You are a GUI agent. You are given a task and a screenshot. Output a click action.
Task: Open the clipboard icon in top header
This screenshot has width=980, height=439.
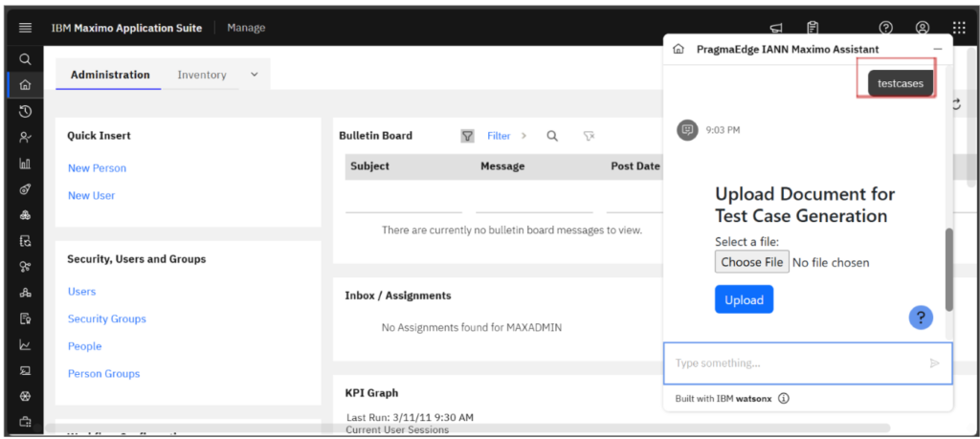tap(813, 28)
